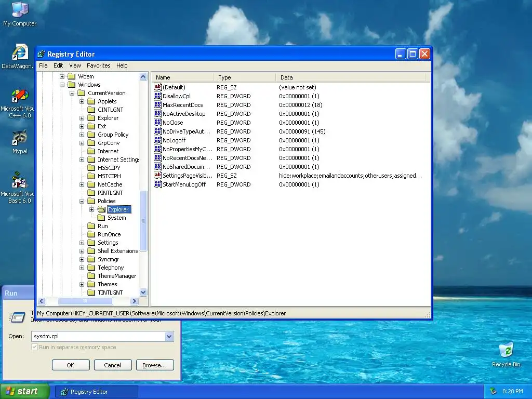Collapse the CurrentVersion tree node

(x=72, y=93)
